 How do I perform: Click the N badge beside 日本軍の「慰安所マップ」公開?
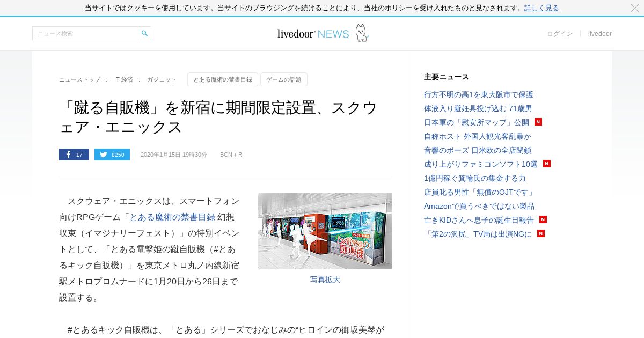click(x=538, y=122)
